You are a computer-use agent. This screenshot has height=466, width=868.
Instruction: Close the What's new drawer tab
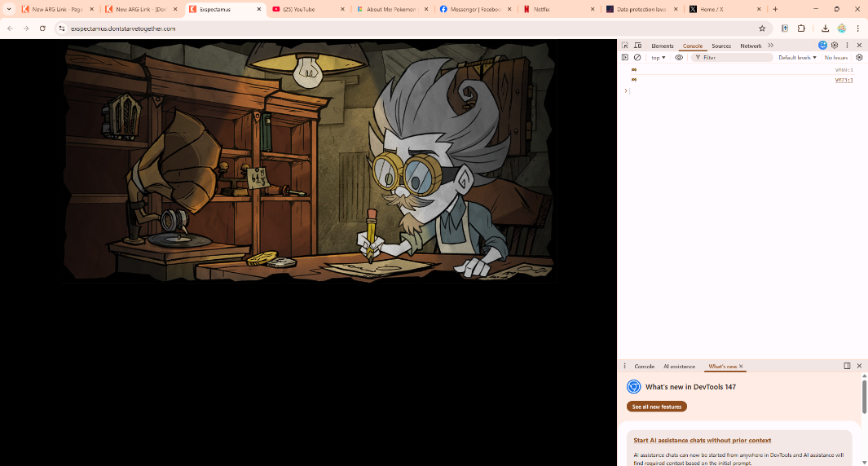tap(741, 367)
